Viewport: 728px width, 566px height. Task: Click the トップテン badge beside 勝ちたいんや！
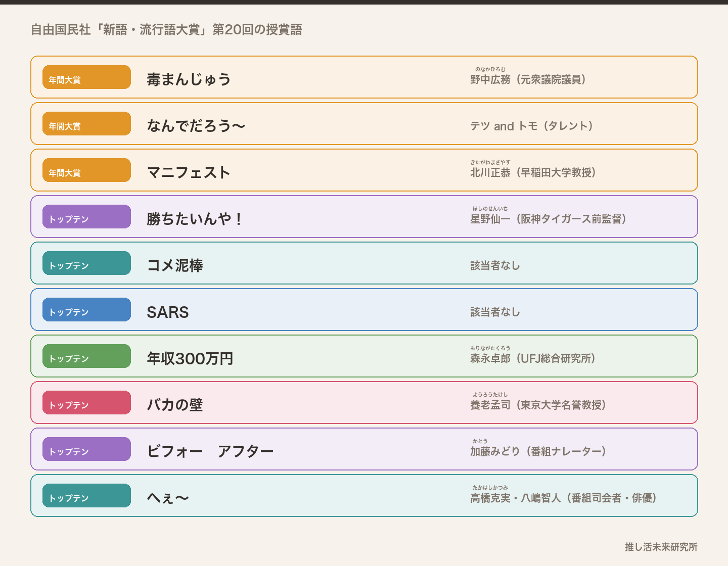click(x=86, y=217)
